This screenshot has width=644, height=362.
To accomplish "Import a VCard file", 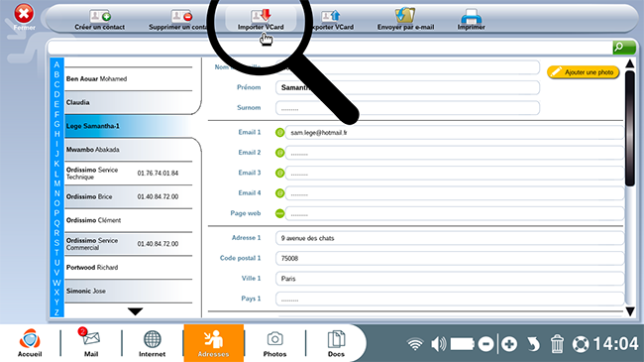I will point(261,20).
